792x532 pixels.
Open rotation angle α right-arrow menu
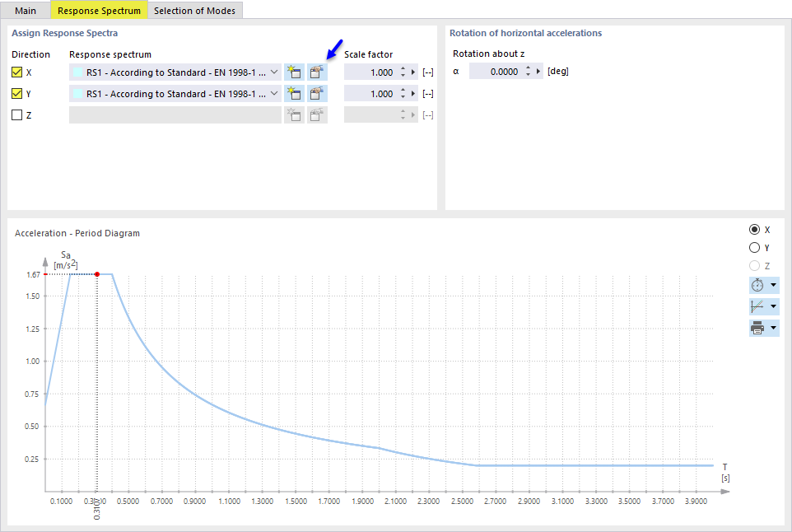pyautogui.click(x=538, y=72)
